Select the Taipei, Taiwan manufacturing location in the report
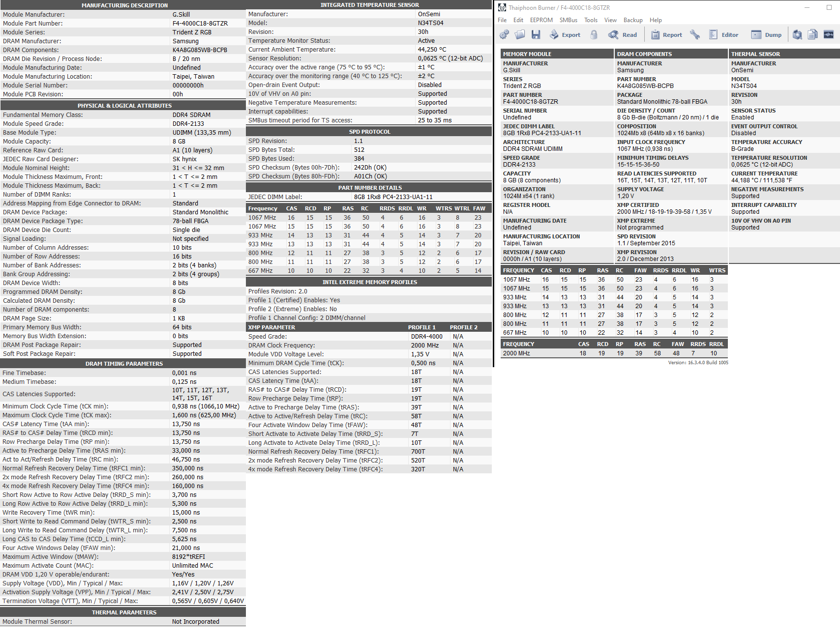The image size is (840, 637). pos(193,77)
